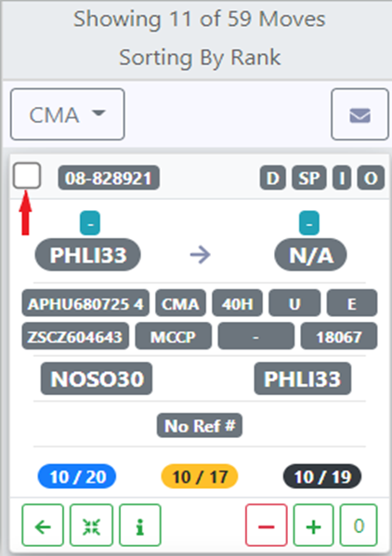Select the move number 08-828921

[x=109, y=178]
